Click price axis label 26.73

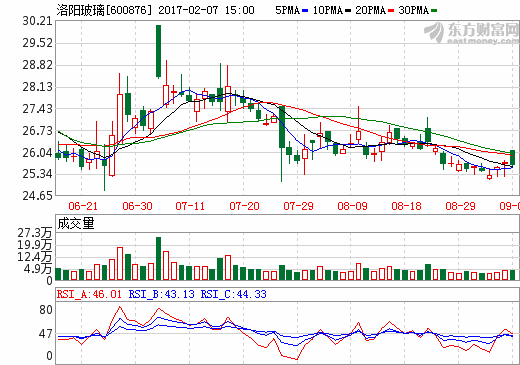[38, 131]
